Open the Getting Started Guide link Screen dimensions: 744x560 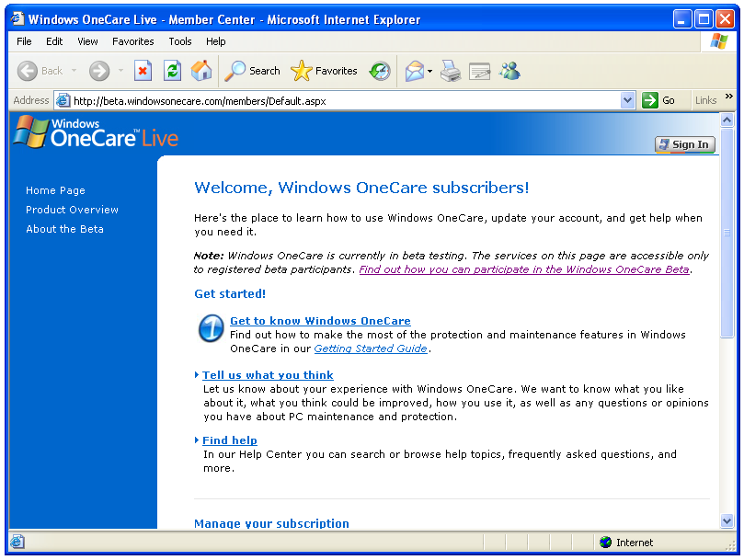click(371, 349)
